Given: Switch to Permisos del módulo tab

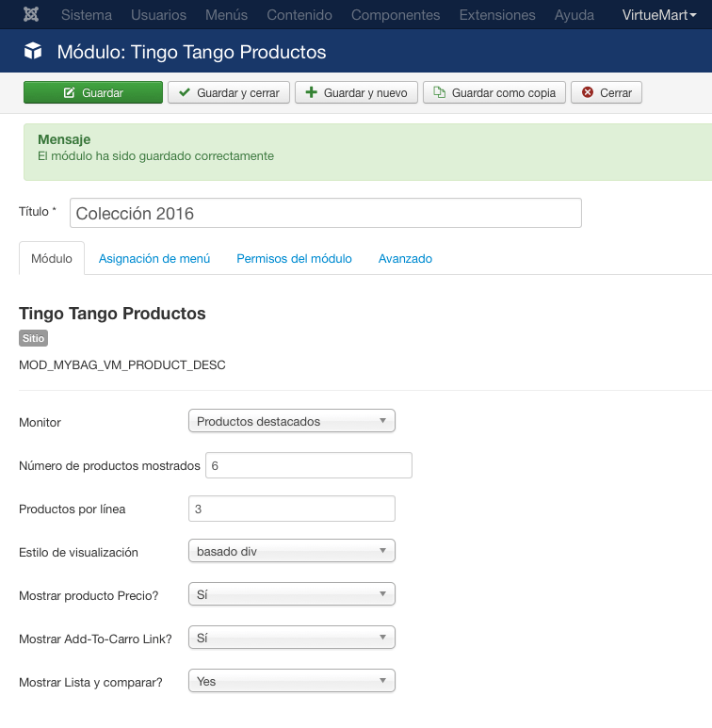Looking at the screenshot, I should click(x=294, y=259).
